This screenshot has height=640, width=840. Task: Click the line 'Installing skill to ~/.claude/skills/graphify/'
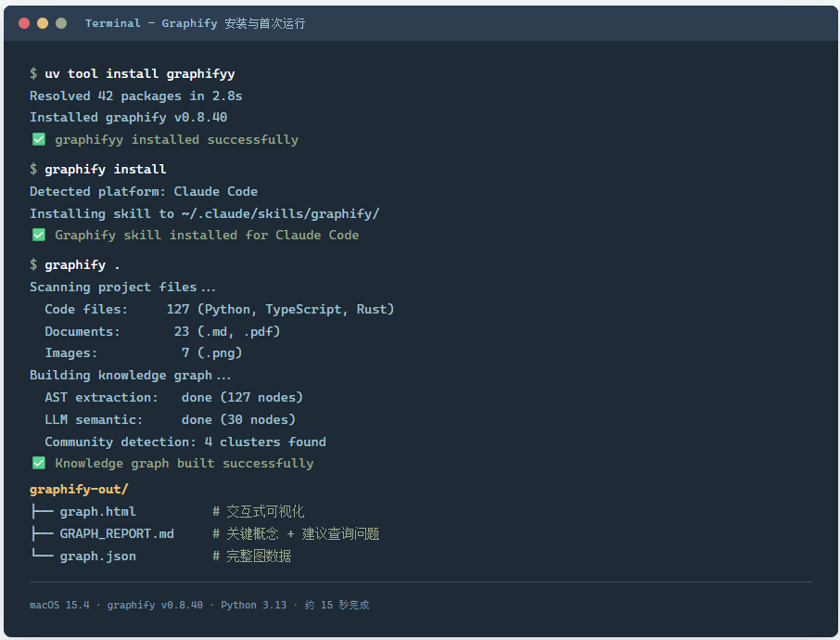click(205, 214)
